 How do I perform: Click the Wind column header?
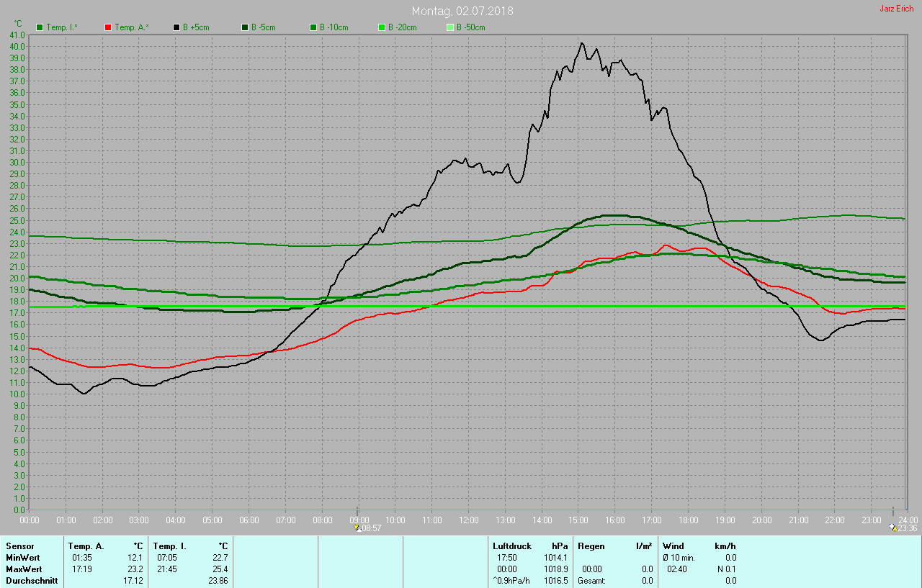673,546
